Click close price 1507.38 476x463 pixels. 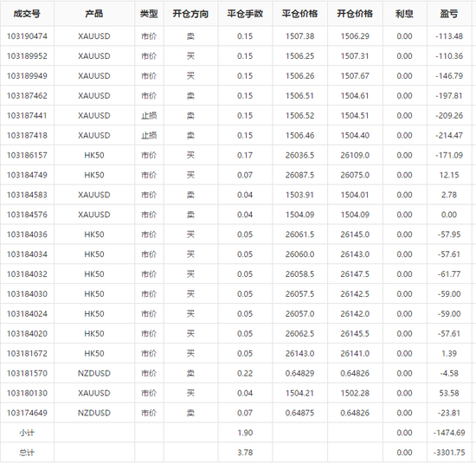300,36
